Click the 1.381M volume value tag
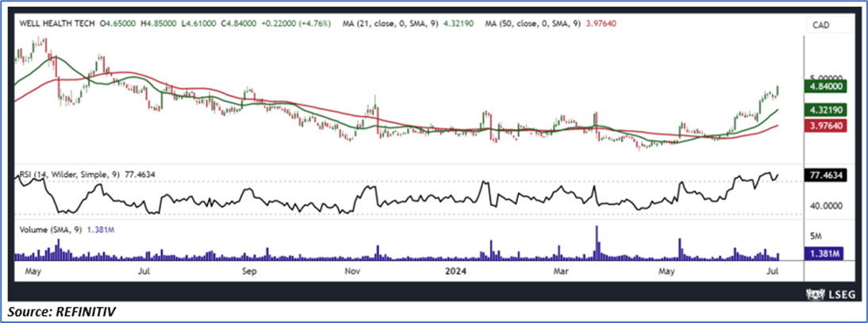The height and width of the screenshot is (323, 868). pyautogui.click(x=823, y=254)
